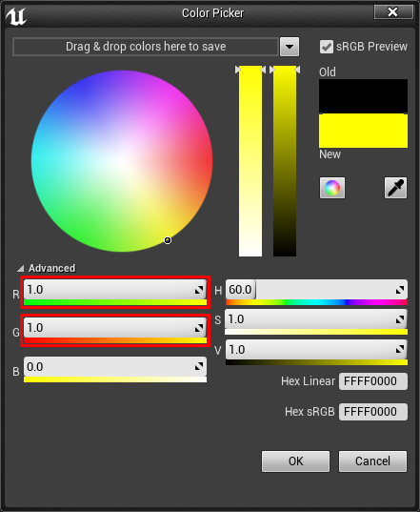Image resolution: width=420 pixels, height=512 pixels.
Task: Toggle the color wheel/spectrum mode icon
Action: (332, 188)
